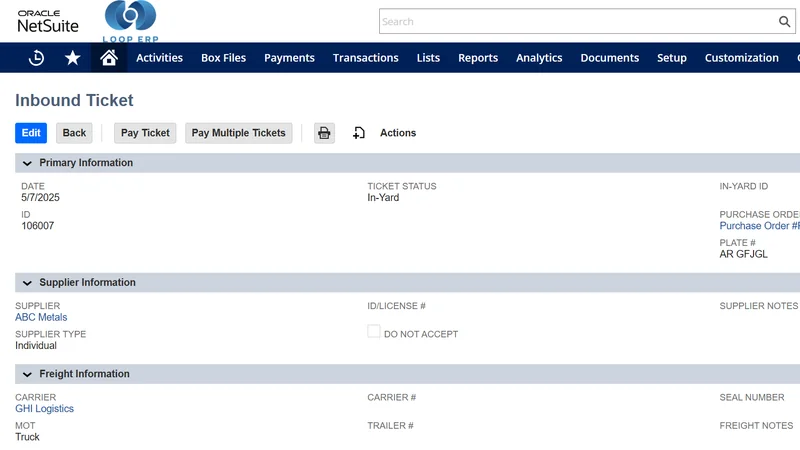The height and width of the screenshot is (450, 800).
Task: Click the Back button
Action: point(74,133)
